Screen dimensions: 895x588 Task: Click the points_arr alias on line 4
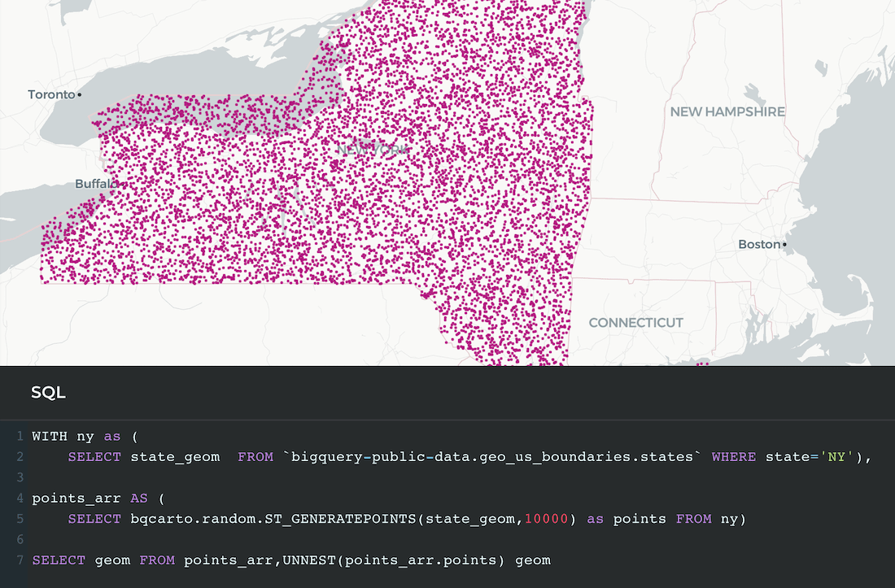click(x=75, y=498)
